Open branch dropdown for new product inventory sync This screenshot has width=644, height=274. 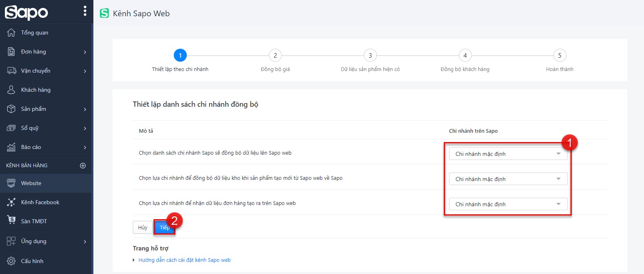coord(508,179)
